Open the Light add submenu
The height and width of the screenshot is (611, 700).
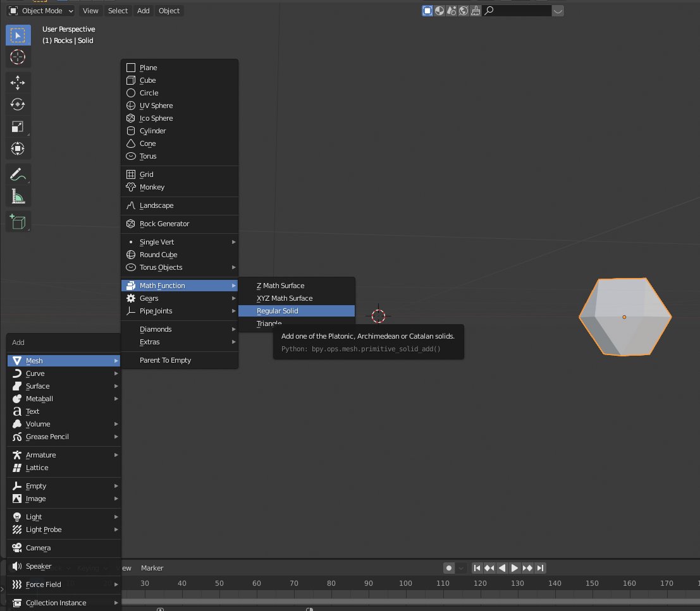[64, 517]
